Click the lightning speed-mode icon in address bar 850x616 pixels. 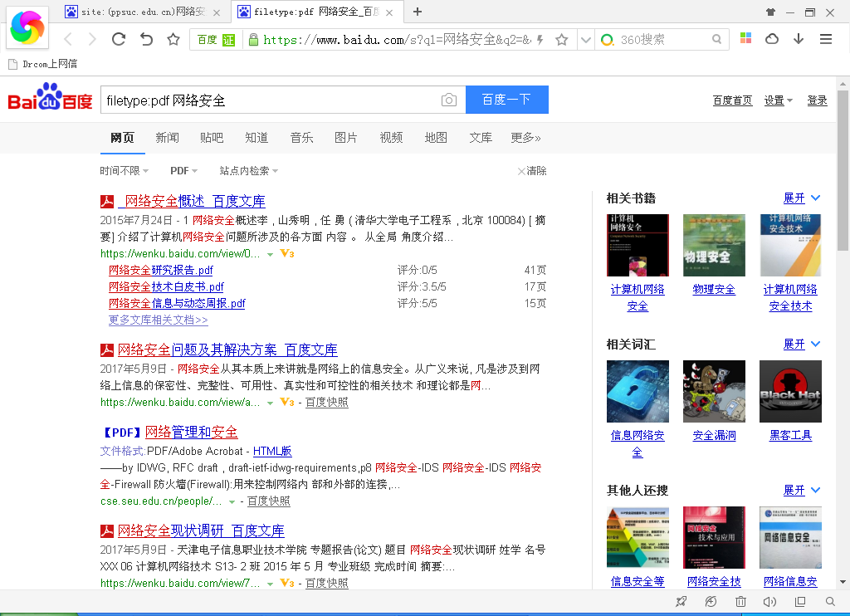[540, 40]
